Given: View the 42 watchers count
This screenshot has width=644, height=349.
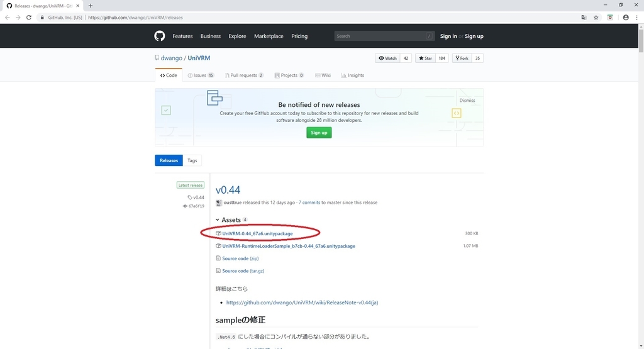Looking at the screenshot, I should 406,58.
